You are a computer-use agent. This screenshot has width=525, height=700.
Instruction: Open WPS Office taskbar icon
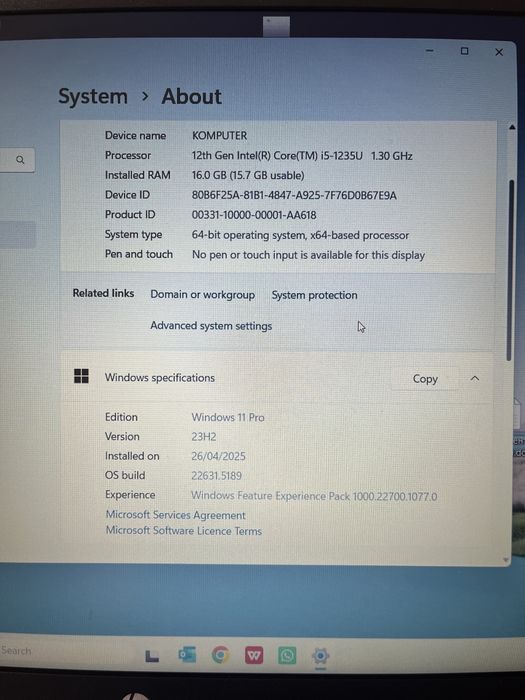pos(254,655)
